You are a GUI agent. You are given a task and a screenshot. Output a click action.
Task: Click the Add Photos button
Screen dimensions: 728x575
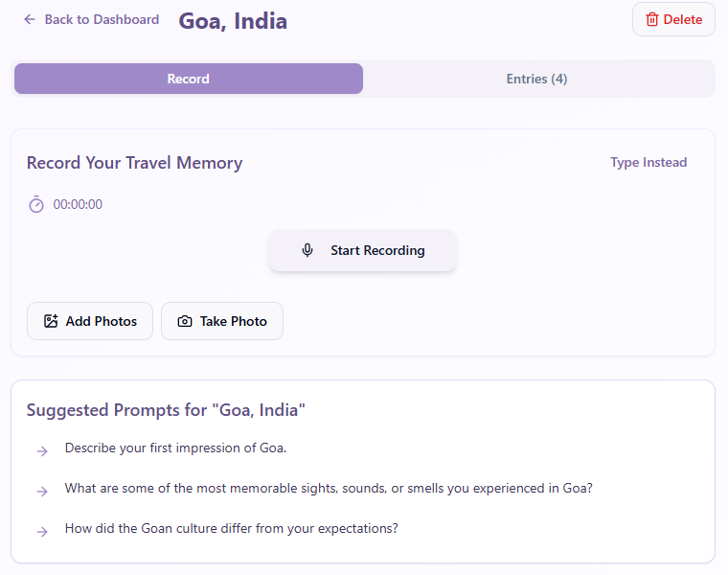[x=90, y=321]
